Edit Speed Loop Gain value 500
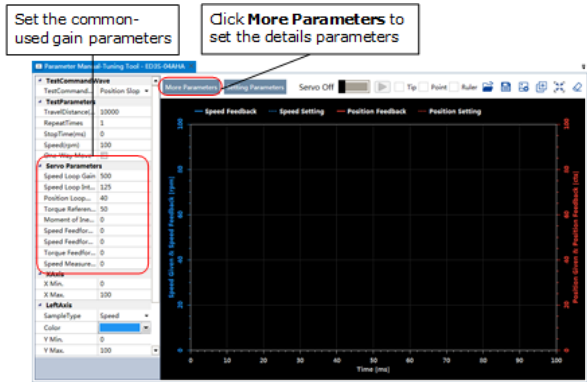 pos(123,176)
